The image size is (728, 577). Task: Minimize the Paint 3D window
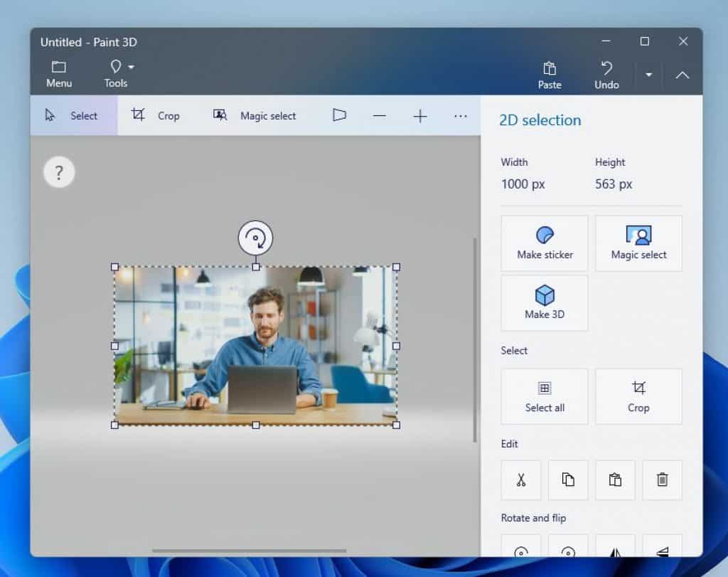(606, 41)
